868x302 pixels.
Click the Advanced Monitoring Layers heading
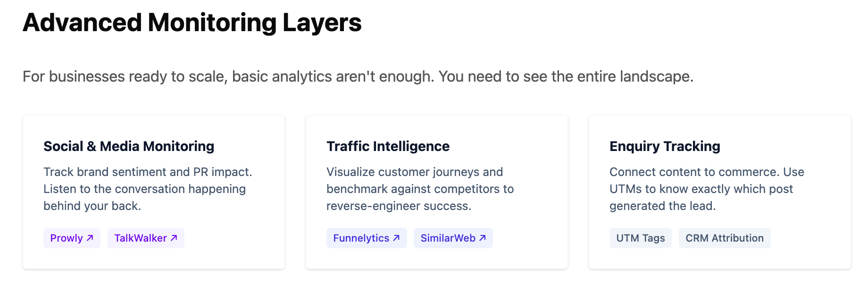pos(192,23)
